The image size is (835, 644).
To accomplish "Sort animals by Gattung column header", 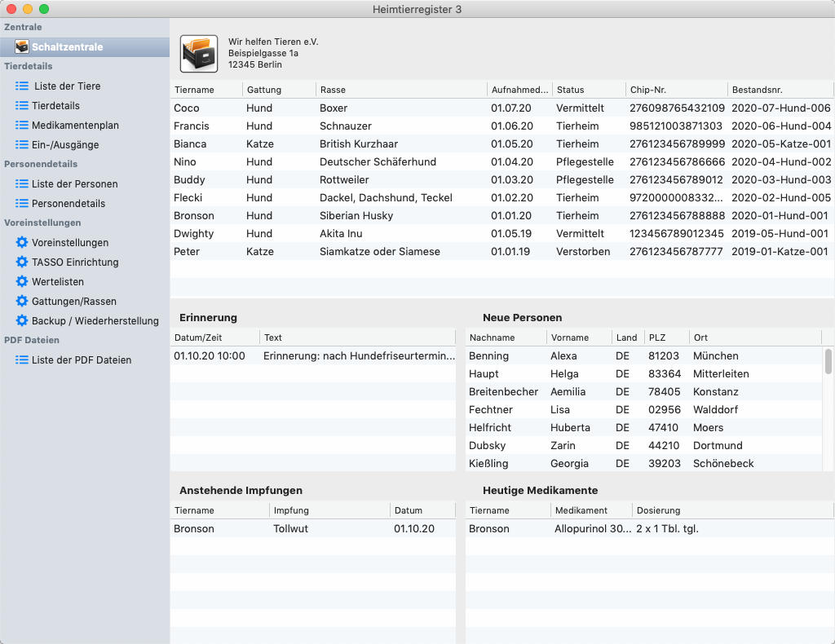I will (279, 90).
